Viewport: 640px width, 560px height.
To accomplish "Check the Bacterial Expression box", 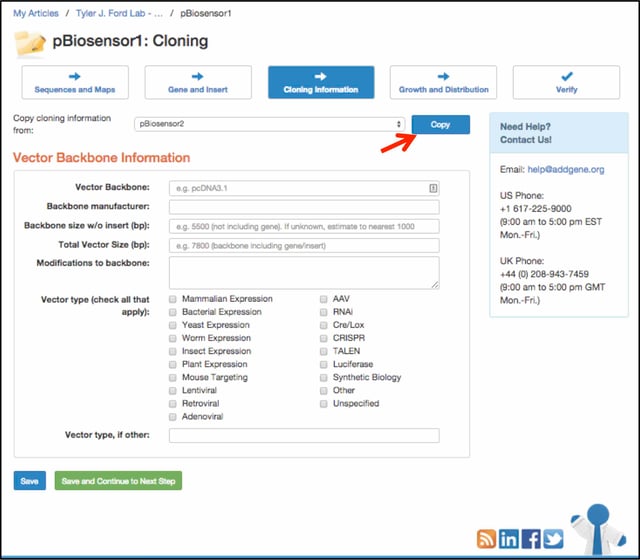I will 173,312.
